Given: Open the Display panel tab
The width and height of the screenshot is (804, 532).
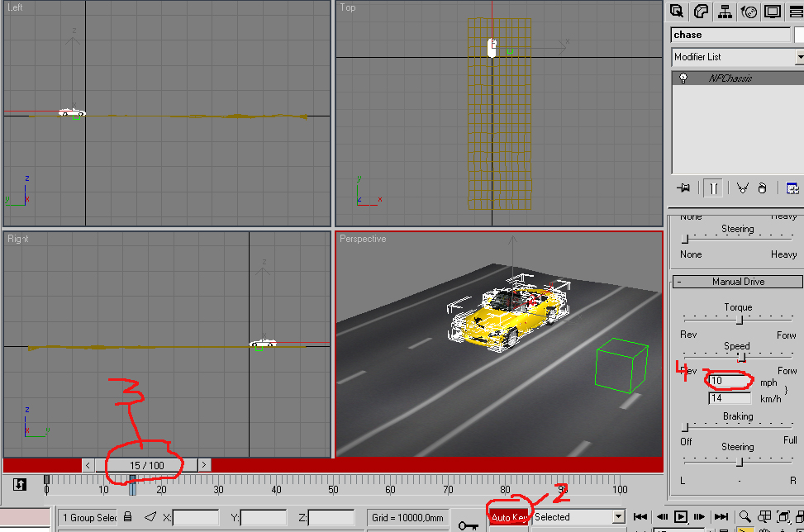Looking at the screenshot, I should (773, 11).
